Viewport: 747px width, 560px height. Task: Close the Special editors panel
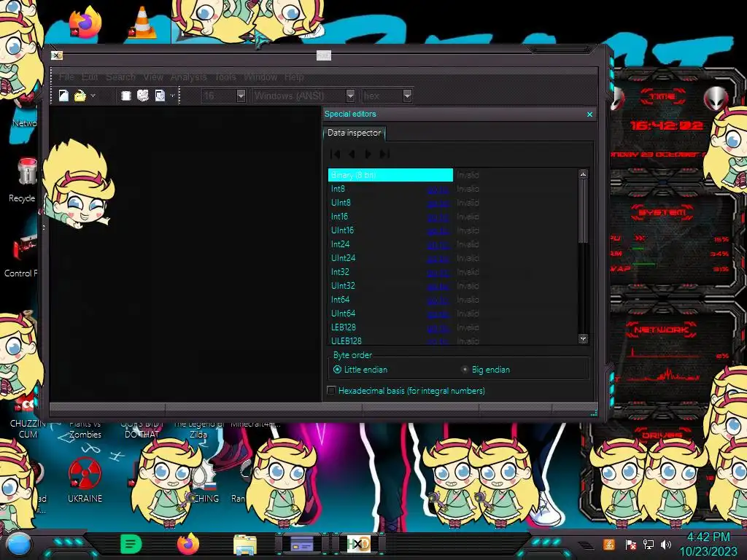pyautogui.click(x=589, y=114)
